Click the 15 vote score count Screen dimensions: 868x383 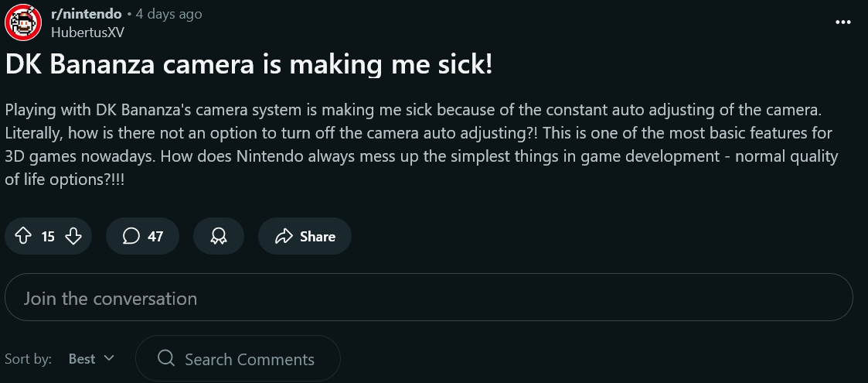coord(48,237)
